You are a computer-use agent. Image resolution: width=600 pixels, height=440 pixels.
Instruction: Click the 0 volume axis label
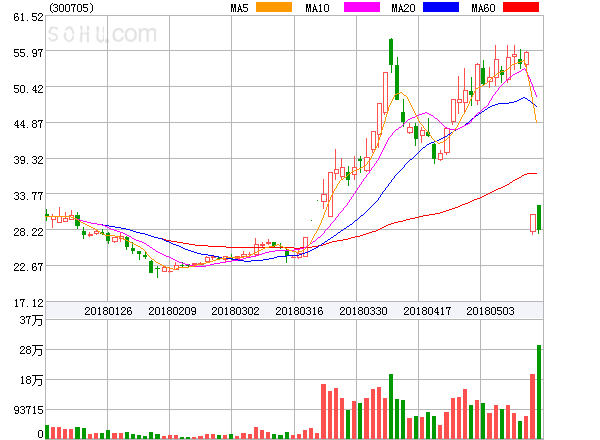(x=40, y=434)
